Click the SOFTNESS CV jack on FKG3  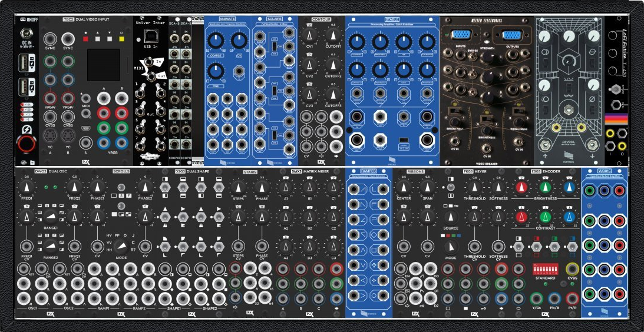(x=498, y=247)
